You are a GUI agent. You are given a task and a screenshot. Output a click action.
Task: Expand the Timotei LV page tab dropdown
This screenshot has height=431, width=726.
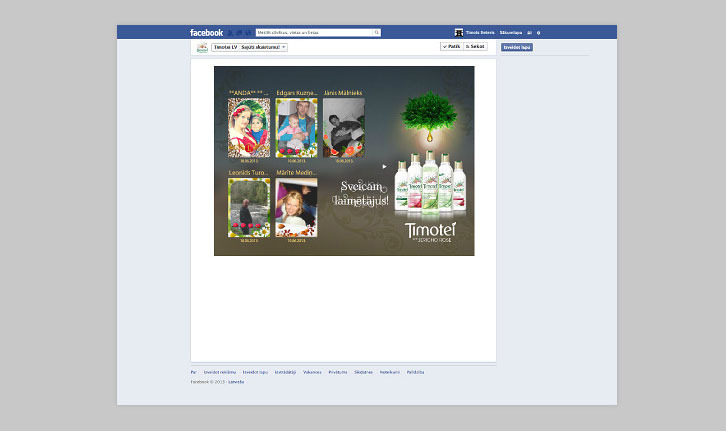coord(249,47)
